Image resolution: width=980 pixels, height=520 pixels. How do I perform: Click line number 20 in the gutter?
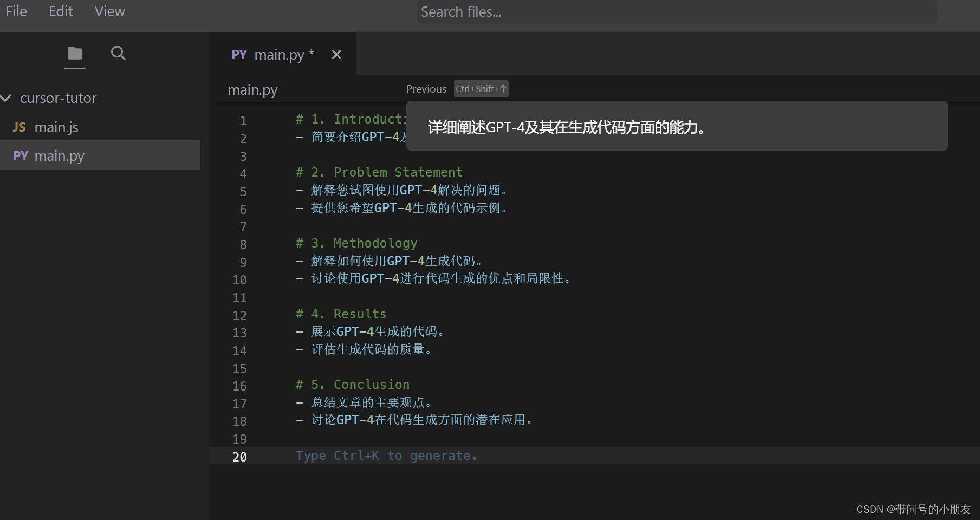coord(239,457)
